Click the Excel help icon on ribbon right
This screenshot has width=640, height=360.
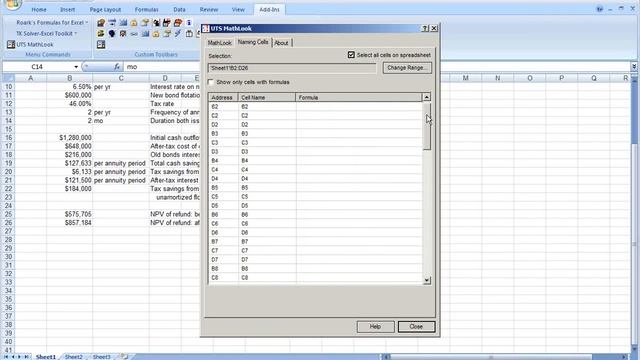point(599,9)
